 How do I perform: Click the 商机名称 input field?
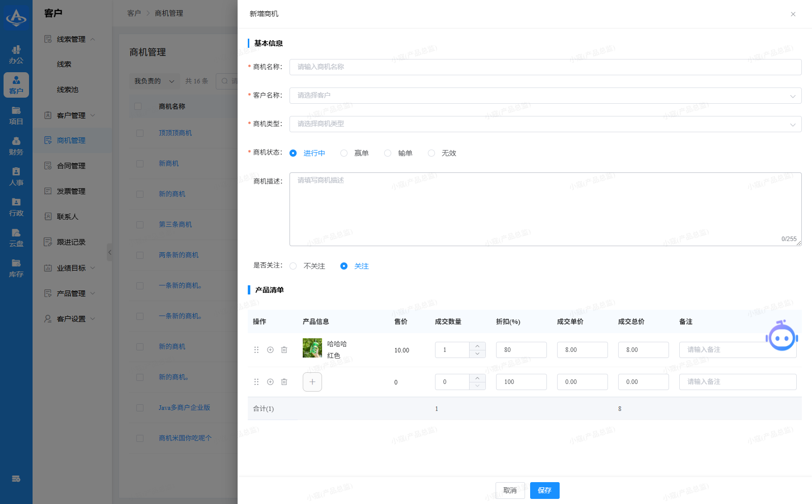click(x=545, y=67)
